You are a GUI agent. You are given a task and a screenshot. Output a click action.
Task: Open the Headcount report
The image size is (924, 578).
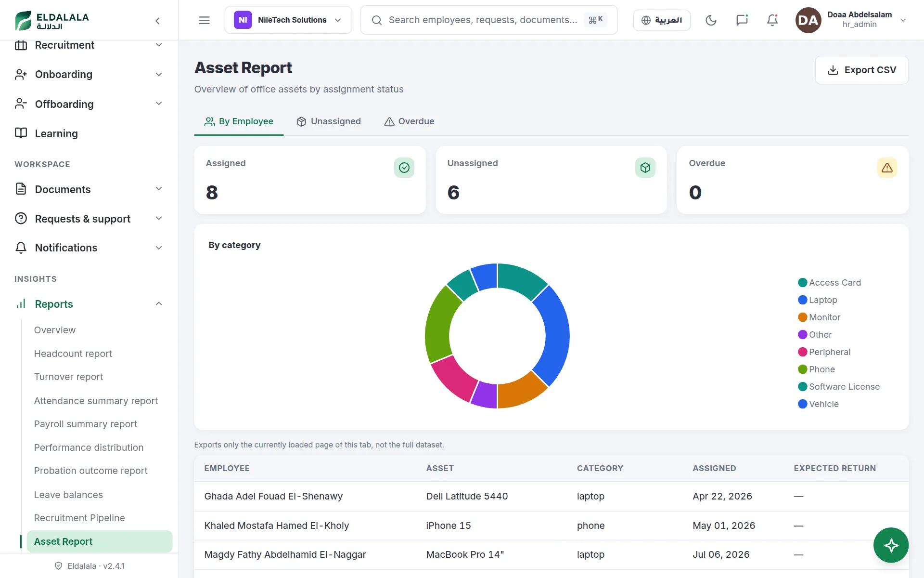(x=73, y=354)
